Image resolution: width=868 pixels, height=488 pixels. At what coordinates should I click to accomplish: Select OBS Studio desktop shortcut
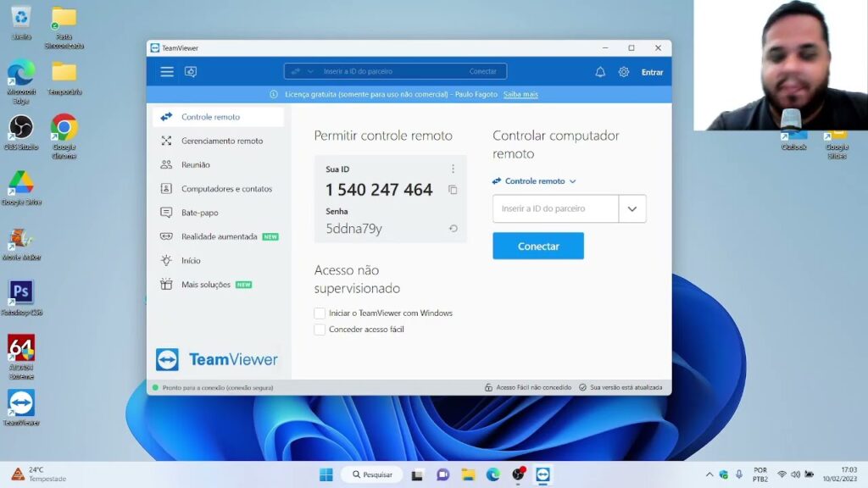[x=21, y=133]
